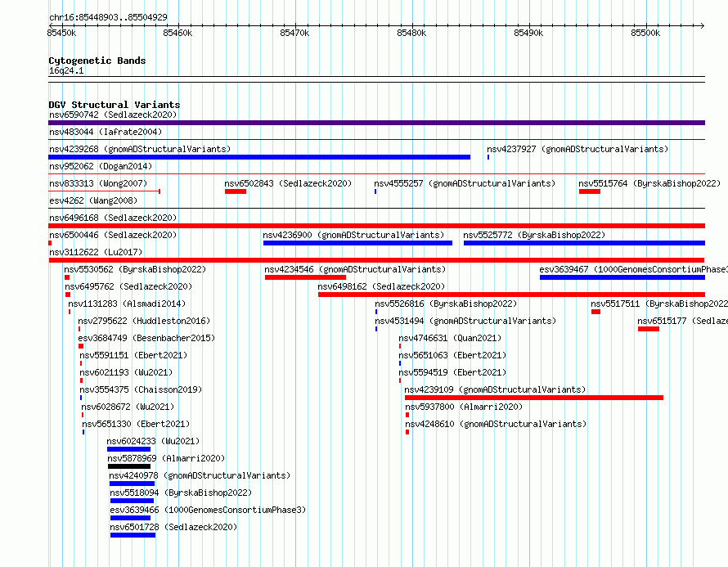Open nsv4746631 (Quan2021) label
The height and width of the screenshot is (567, 728).
(x=450, y=338)
